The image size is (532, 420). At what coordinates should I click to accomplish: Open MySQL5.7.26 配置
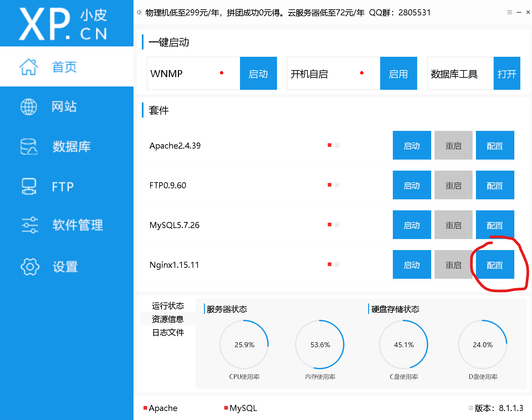(495, 225)
